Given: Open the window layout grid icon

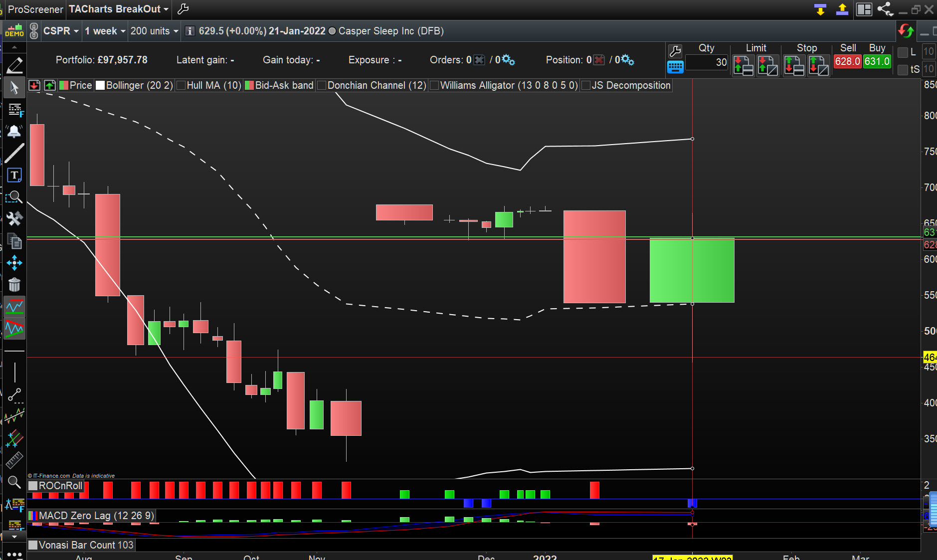Looking at the screenshot, I should tap(864, 9).
